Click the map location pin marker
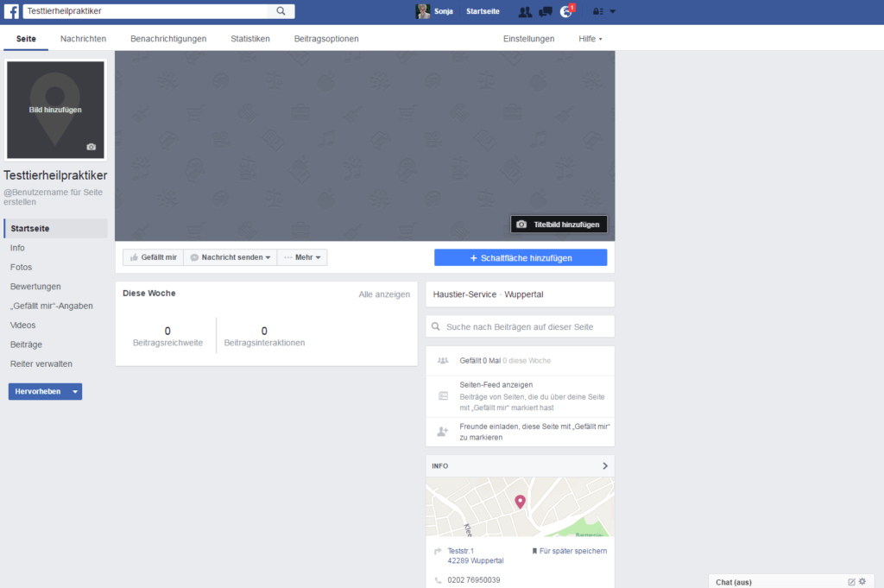884x588 pixels. (520, 502)
